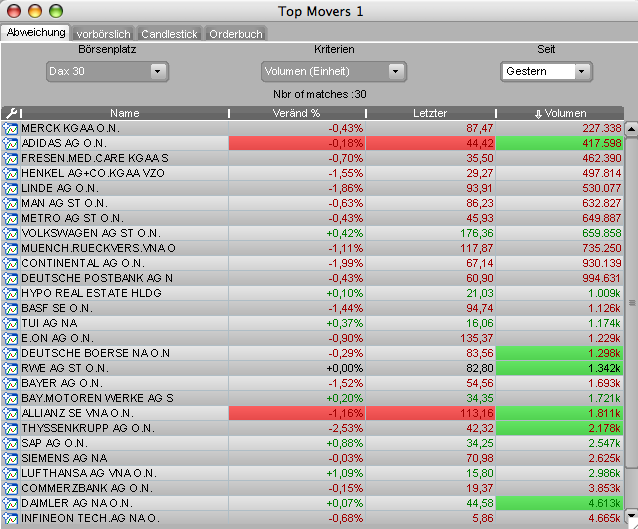Viewport: 638px width, 529px height.
Task: Switch to the Abweichung tab
Action: tap(36, 33)
